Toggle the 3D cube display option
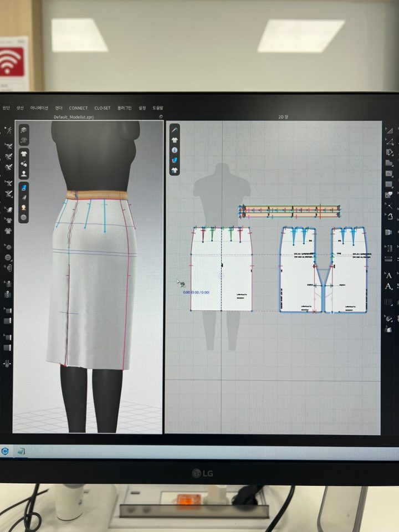399x532 pixels. point(24,129)
